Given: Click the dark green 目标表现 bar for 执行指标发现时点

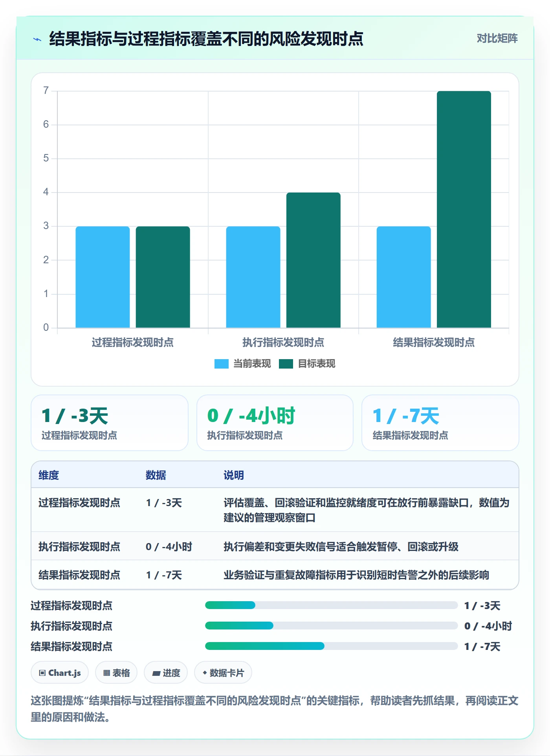Looking at the screenshot, I should (x=313, y=260).
